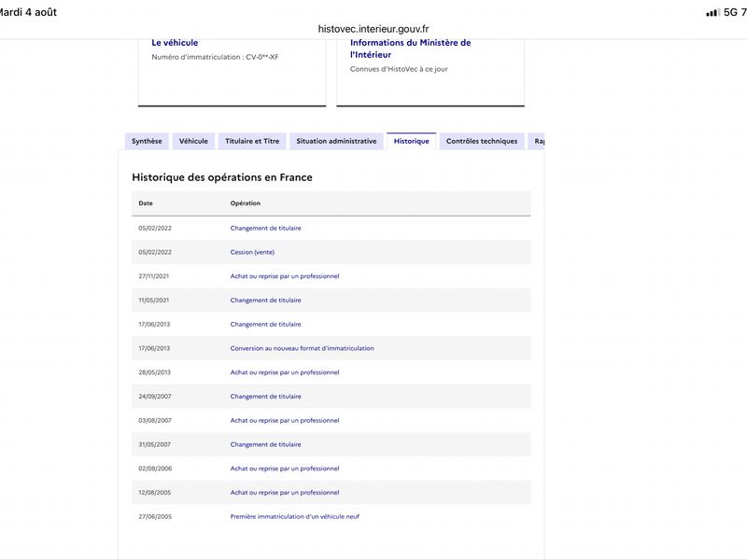The width and height of the screenshot is (747, 560).
Task: Click Achat ou reprise dated 27/11/2021
Action: tap(285, 276)
